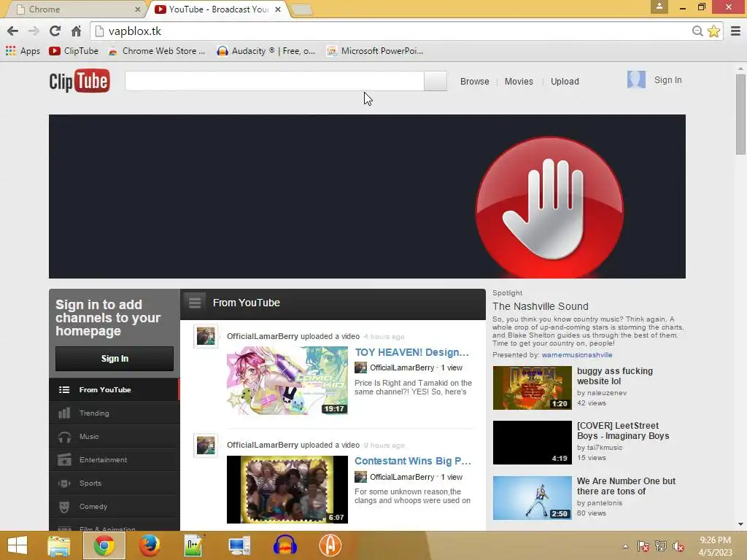Go back with browser back arrow
This screenshot has height=560, width=747.
13,31
